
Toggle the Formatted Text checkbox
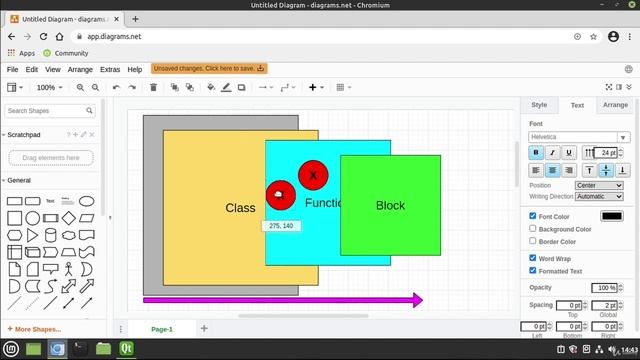(533, 270)
